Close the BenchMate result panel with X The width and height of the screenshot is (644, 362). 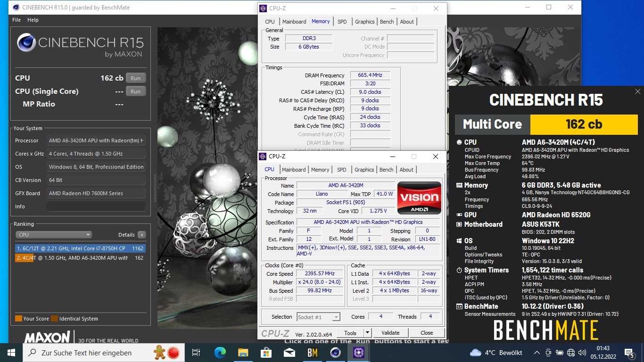pos(638,91)
